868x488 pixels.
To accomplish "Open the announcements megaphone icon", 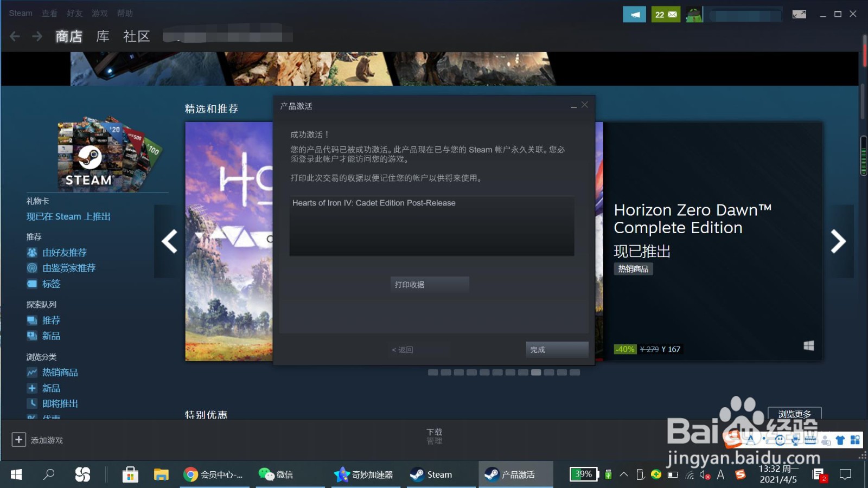I will 634,15.
